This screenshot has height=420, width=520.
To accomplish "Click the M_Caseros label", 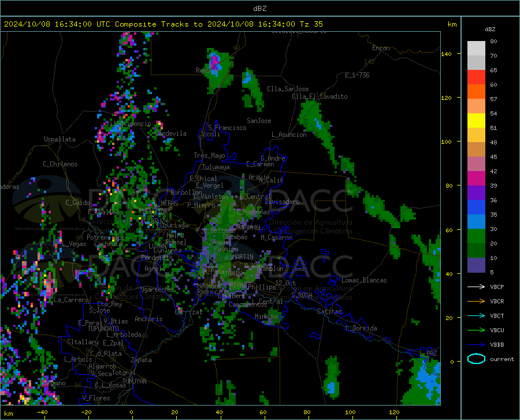I will click(x=276, y=237).
